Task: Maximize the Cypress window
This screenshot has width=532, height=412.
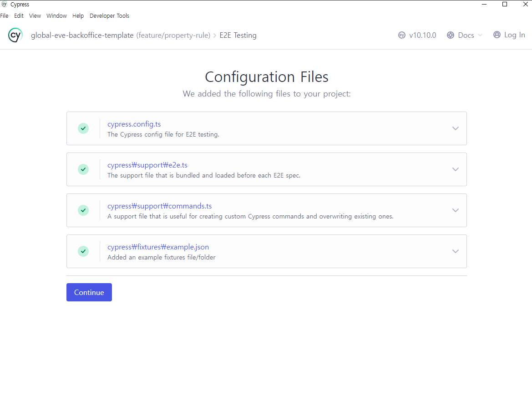Action: pos(505,5)
